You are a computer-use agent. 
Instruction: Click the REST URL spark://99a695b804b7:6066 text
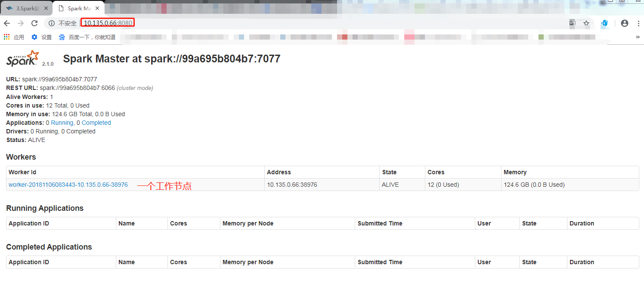click(77, 88)
